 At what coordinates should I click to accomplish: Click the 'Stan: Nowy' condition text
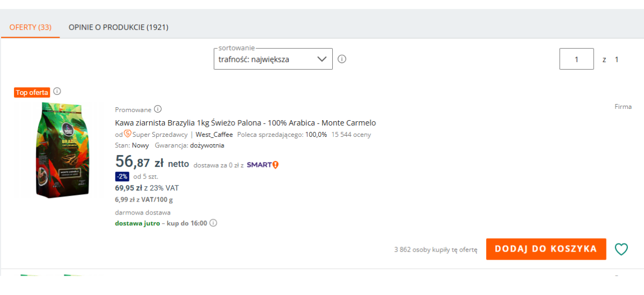pyautogui.click(x=132, y=145)
